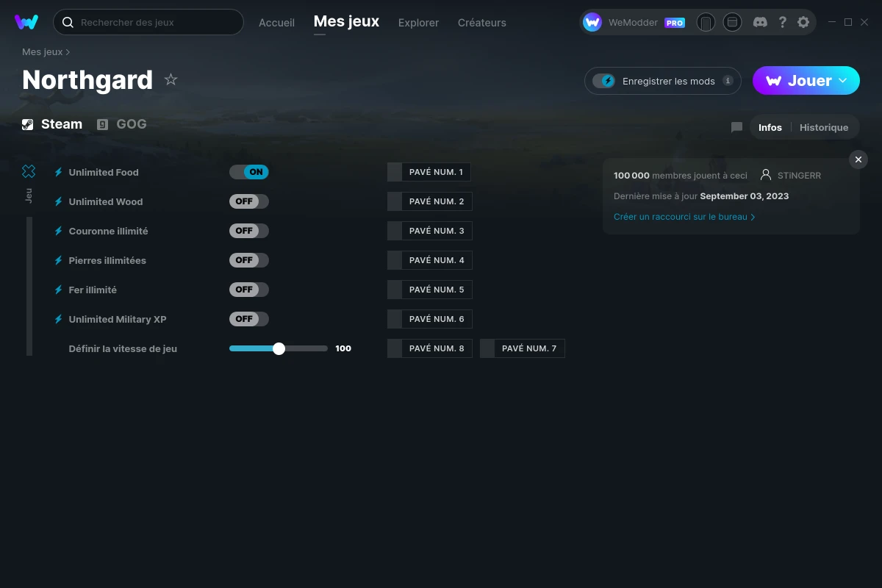
Task: Click the Northgard game title
Action: point(87,79)
